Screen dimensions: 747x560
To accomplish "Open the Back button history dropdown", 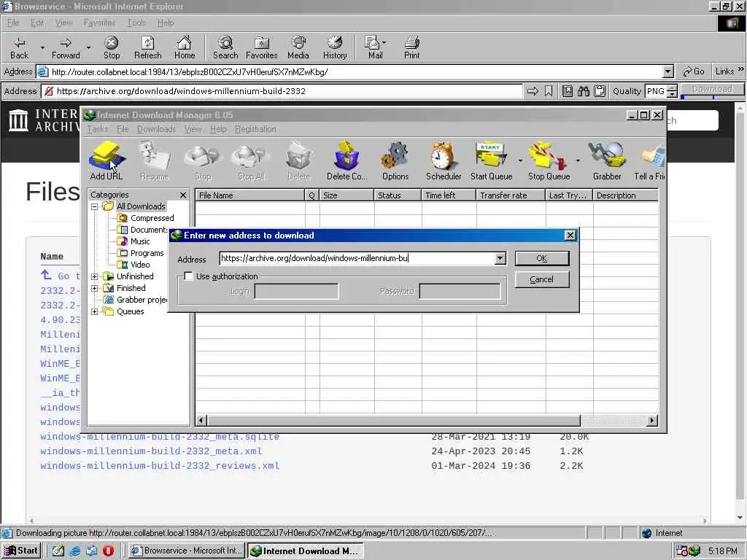I will [42, 47].
